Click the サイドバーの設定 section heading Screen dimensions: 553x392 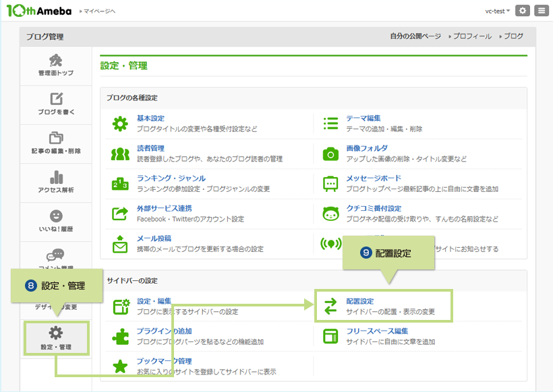(x=132, y=281)
